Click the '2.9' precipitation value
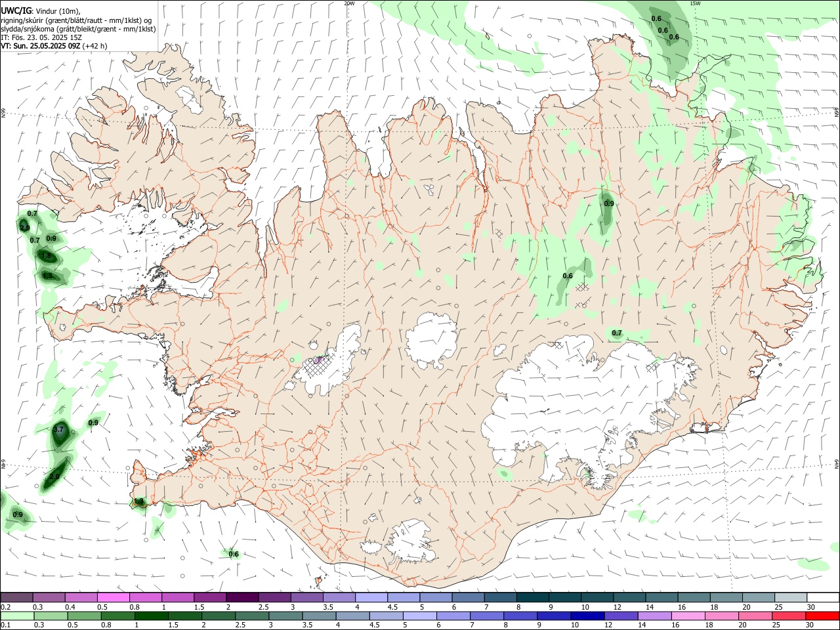 click(25, 228)
